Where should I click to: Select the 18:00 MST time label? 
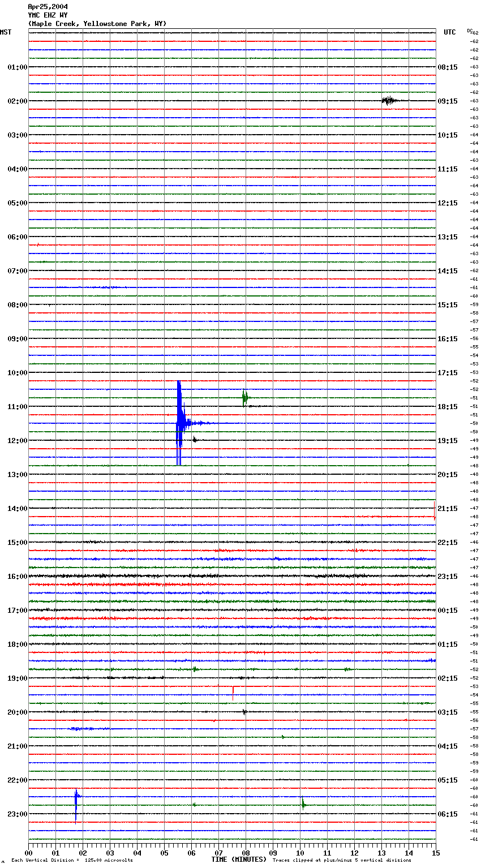click(x=18, y=644)
